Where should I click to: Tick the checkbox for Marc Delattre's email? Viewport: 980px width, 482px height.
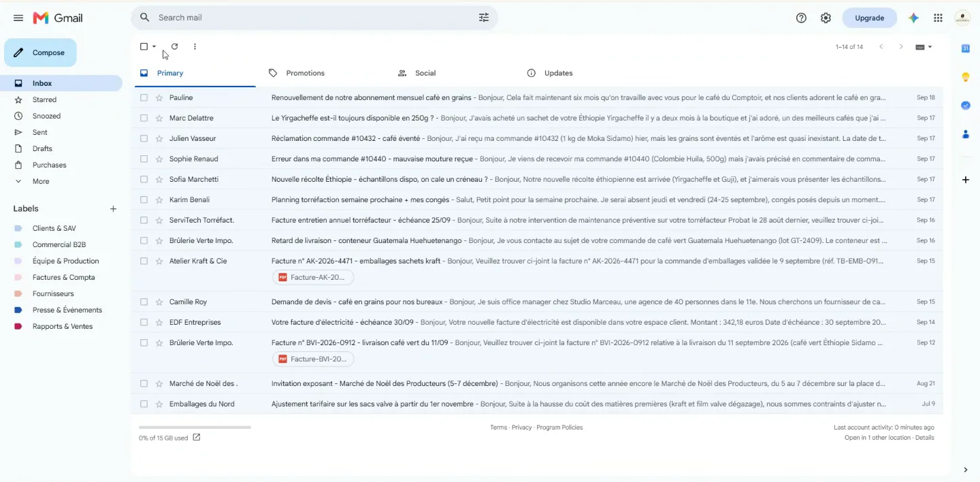144,118
